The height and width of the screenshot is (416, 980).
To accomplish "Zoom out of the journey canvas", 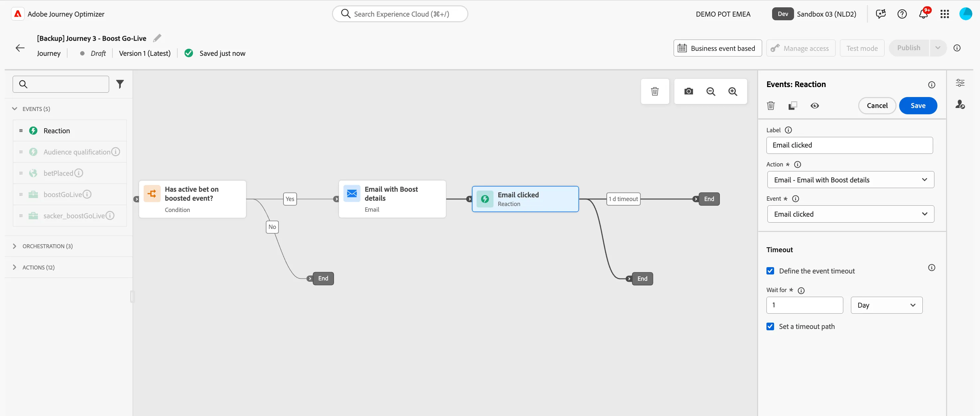I will (711, 91).
